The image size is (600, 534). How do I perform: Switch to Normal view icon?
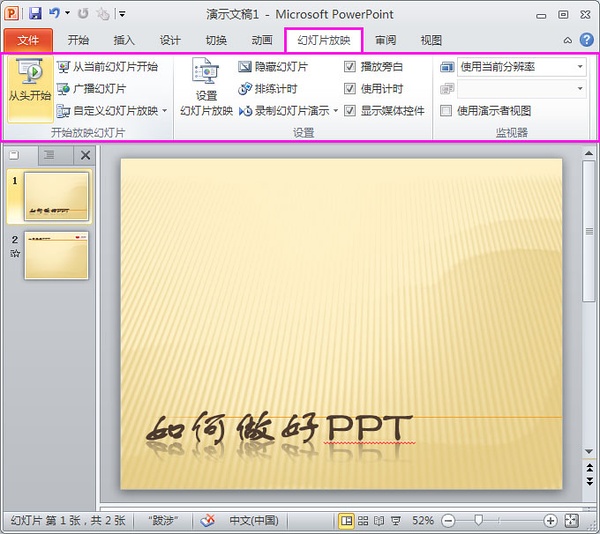(346, 521)
